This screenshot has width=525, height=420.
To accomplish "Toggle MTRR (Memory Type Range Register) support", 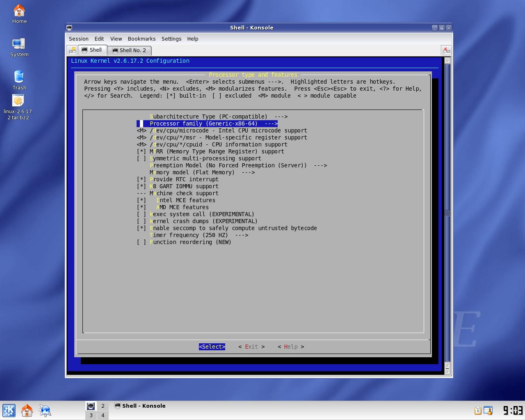I will point(210,151).
